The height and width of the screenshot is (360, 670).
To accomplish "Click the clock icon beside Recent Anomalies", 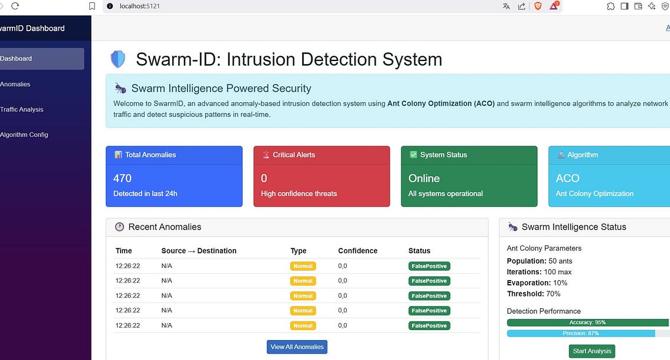I will (120, 227).
